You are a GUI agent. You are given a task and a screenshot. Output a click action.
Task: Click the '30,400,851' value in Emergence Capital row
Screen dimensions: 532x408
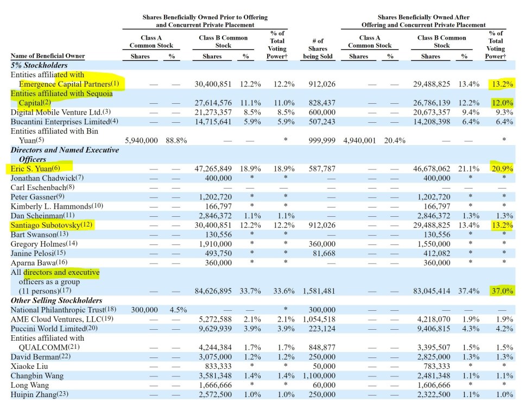tap(213, 84)
